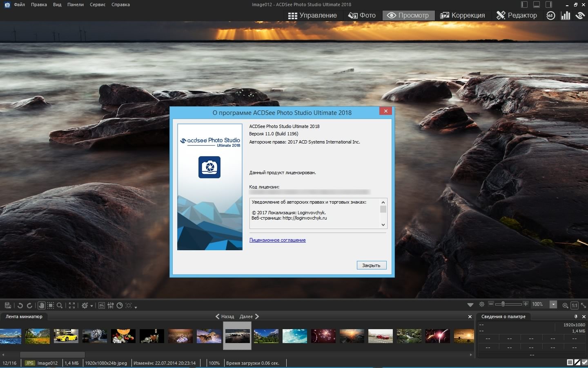
Task: Open the 365 mode icon
Action: pyautogui.click(x=550, y=16)
